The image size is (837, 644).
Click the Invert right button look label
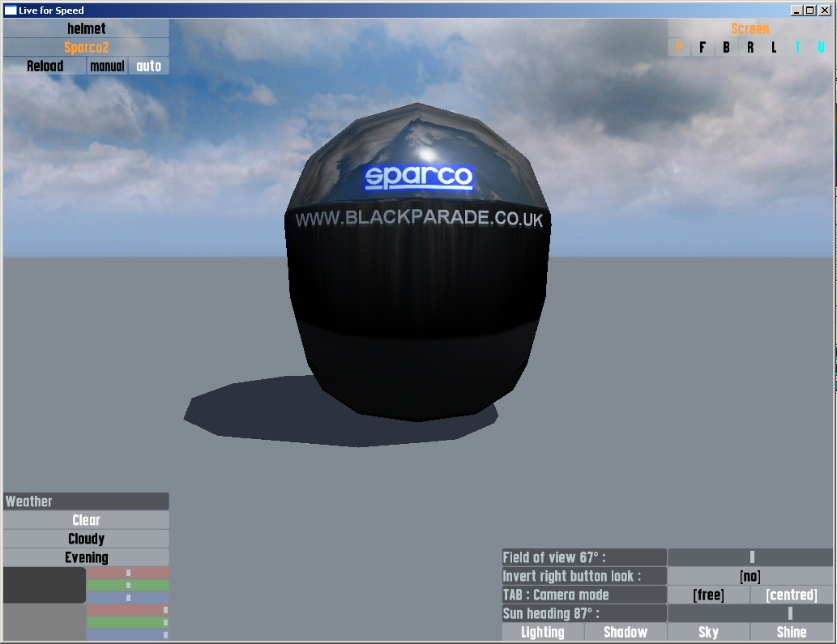tap(584, 576)
